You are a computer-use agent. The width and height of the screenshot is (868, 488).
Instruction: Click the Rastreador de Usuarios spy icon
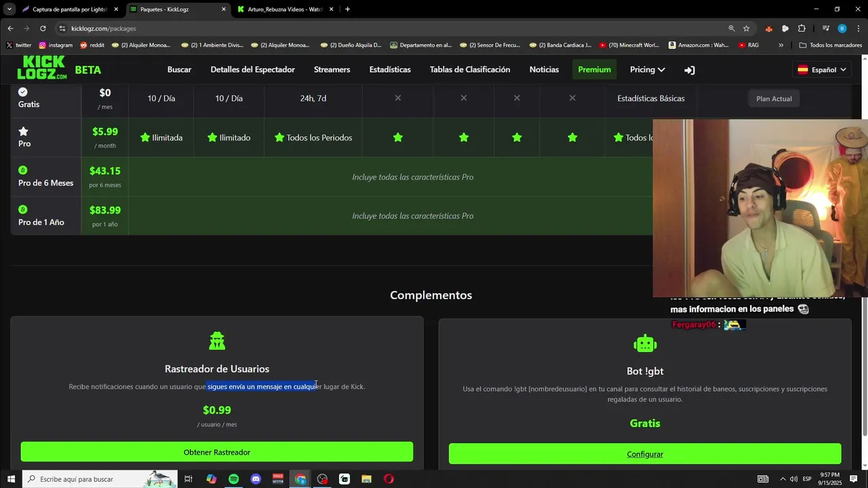(x=217, y=341)
